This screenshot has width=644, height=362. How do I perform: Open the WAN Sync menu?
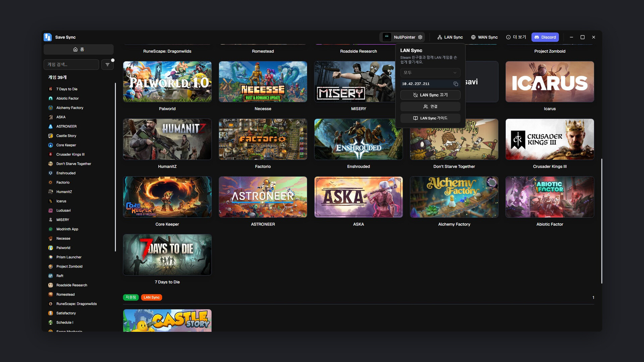pyautogui.click(x=484, y=37)
